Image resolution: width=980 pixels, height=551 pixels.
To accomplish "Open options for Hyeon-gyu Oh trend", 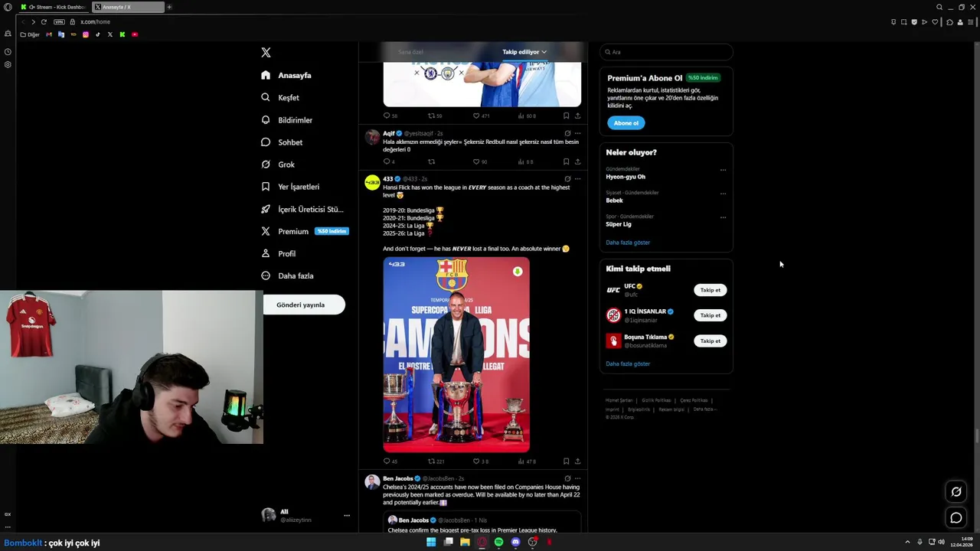I will [723, 170].
